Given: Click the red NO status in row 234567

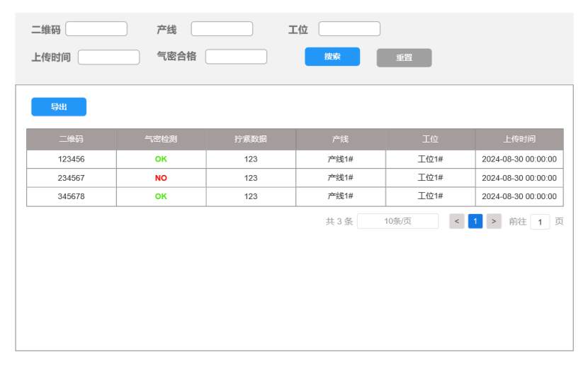Looking at the screenshot, I should (x=161, y=178).
